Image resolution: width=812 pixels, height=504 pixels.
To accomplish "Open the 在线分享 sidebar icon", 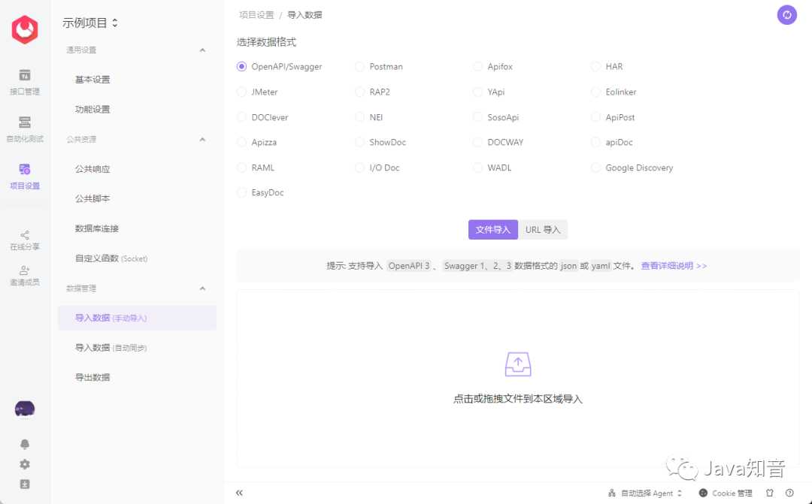I will coord(24,240).
